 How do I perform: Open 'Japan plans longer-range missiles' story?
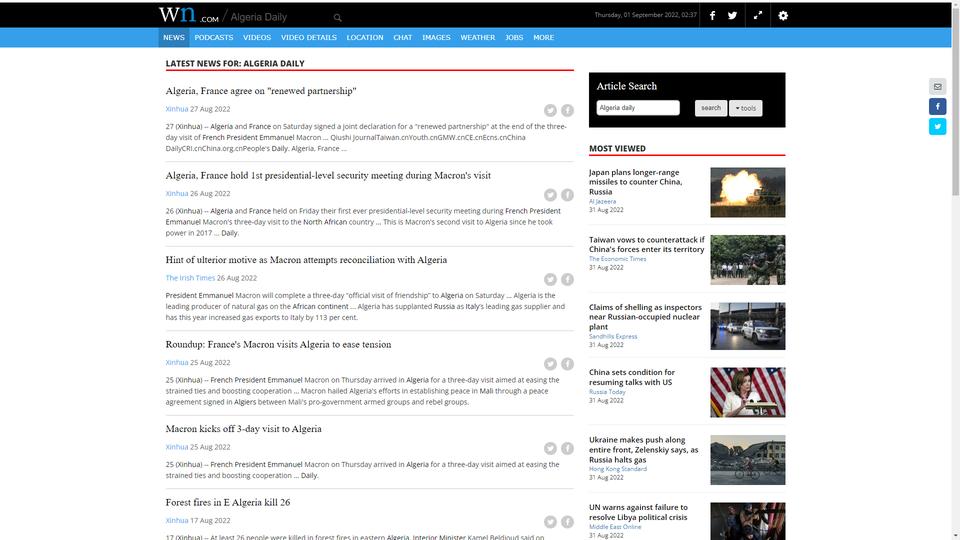coord(636,182)
